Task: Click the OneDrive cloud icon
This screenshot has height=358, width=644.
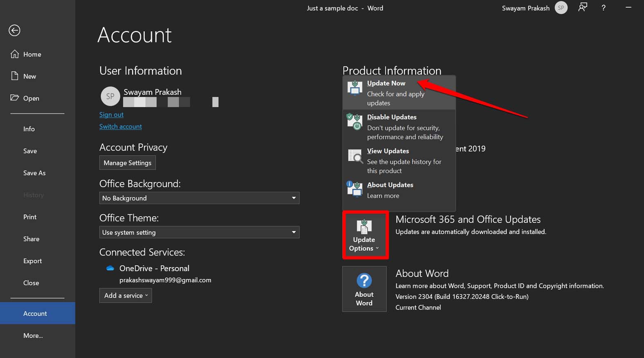Action: (x=110, y=268)
